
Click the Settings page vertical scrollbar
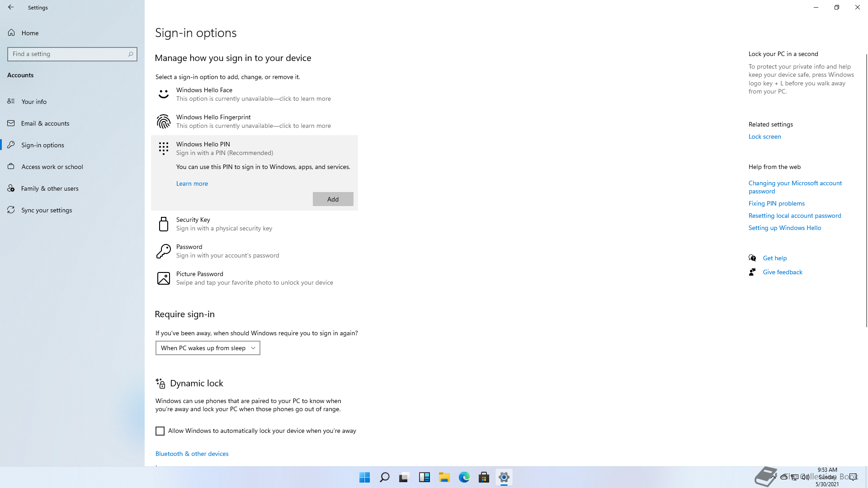point(866,190)
